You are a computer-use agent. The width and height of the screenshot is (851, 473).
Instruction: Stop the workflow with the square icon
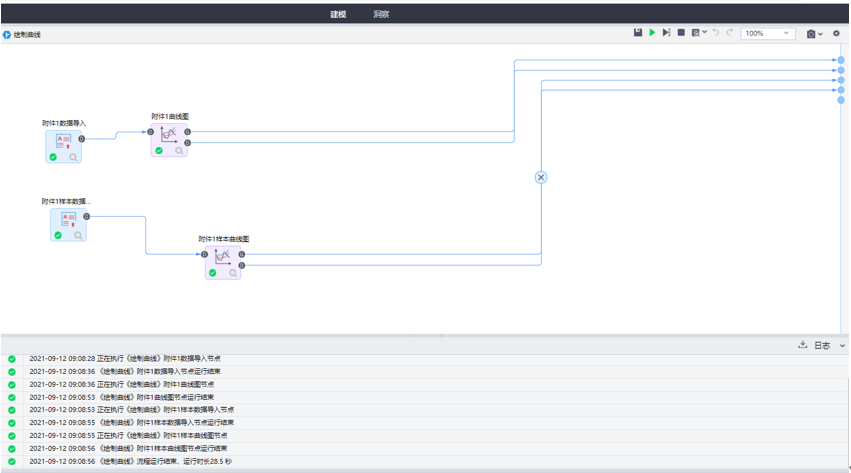(x=681, y=33)
